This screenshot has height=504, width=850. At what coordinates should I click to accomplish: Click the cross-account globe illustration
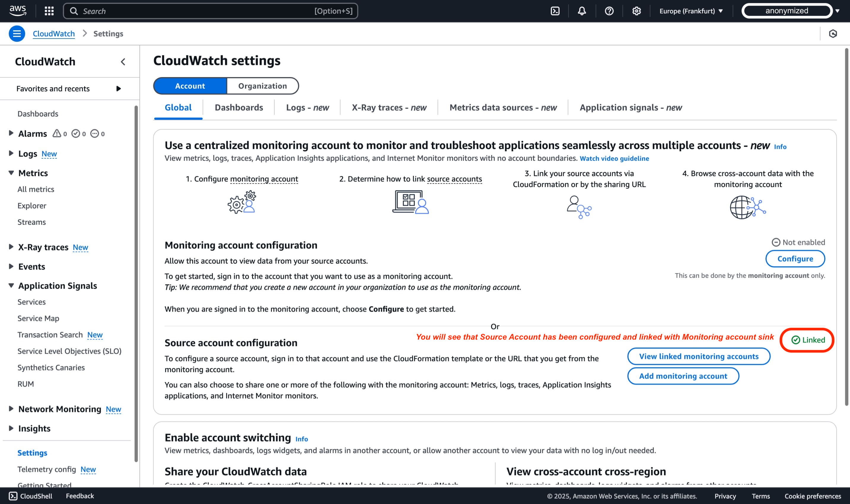pyautogui.click(x=748, y=207)
